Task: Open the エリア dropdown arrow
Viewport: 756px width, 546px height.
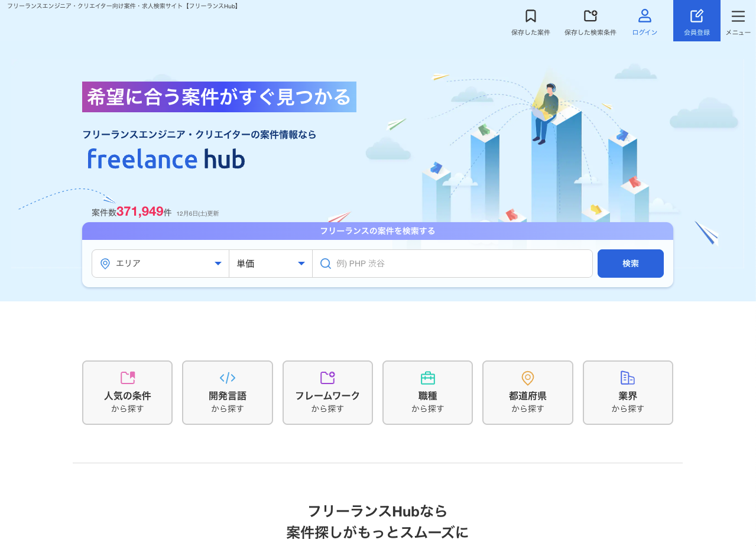Action: coord(218,263)
